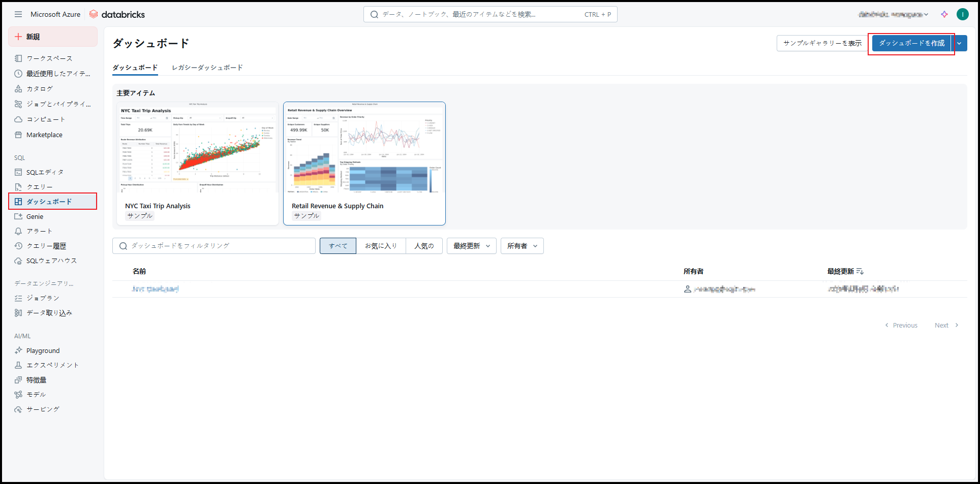Open アラート bell icon
Viewport: 980px width, 484px height.
pyautogui.click(x=18, y=231)
